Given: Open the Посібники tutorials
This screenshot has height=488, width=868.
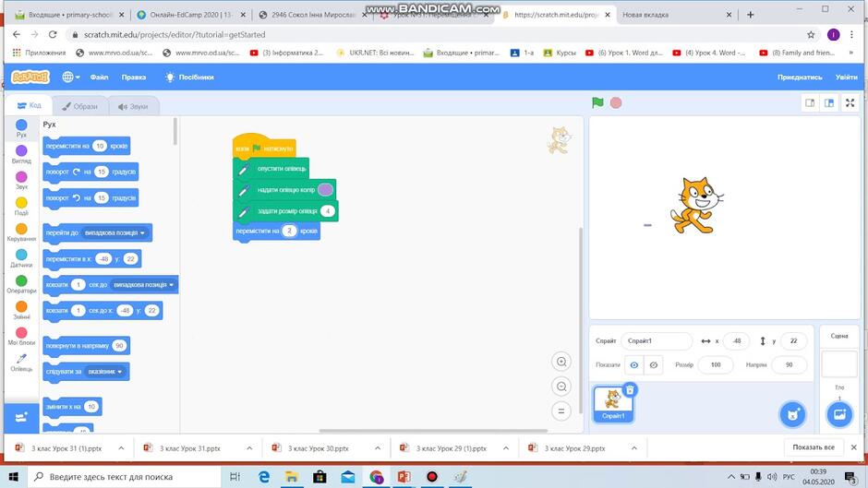Looking at the screenshot, I should pyautogui.click(x=189, y=77).
